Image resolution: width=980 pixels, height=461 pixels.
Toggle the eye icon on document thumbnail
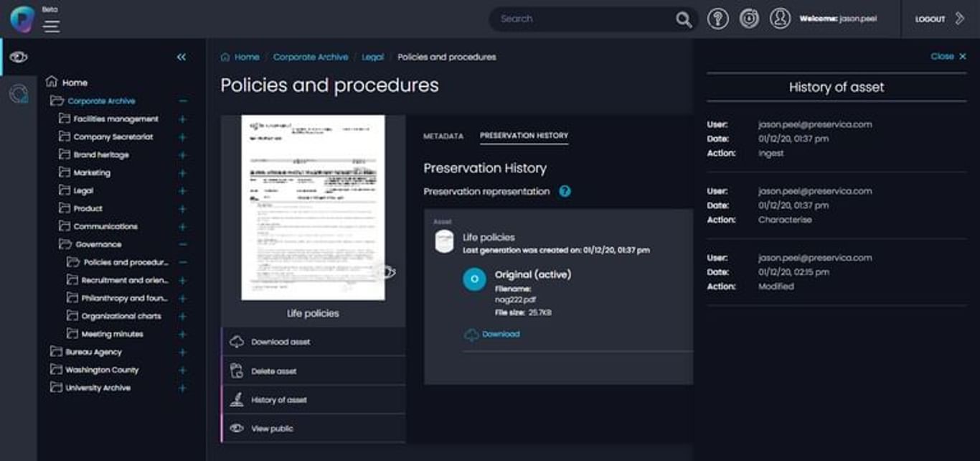(x=386, y=271)
